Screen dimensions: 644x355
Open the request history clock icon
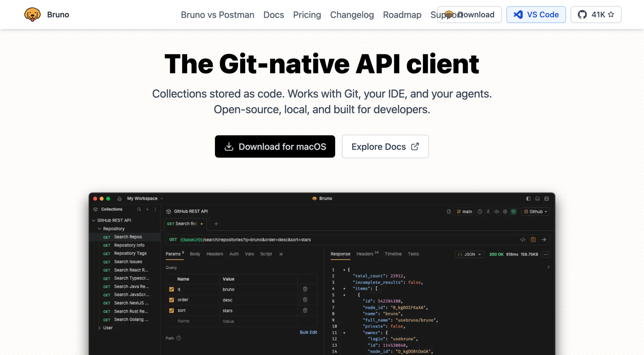(x=480, y=211)
